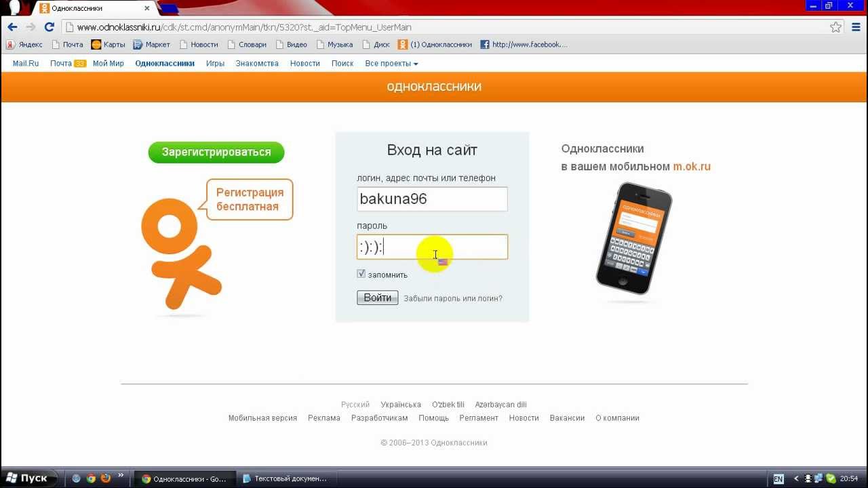Open Мой Мир in the top menu

click(x=108, y=64)
